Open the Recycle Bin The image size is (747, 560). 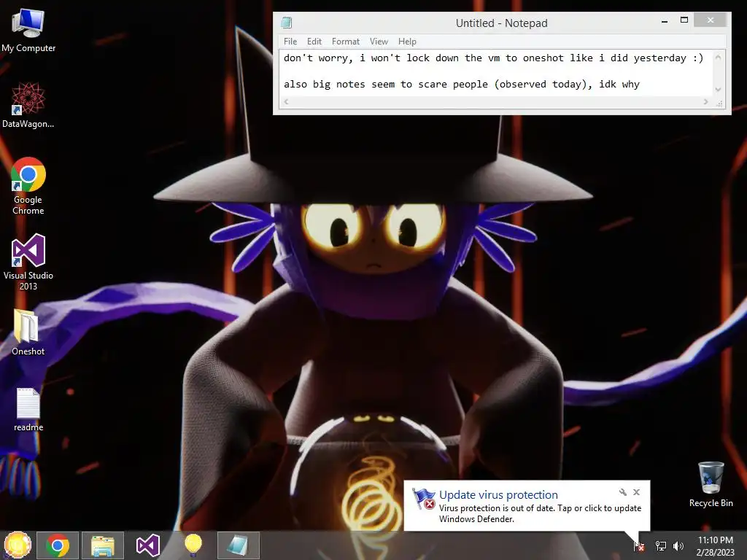[711, 484]
